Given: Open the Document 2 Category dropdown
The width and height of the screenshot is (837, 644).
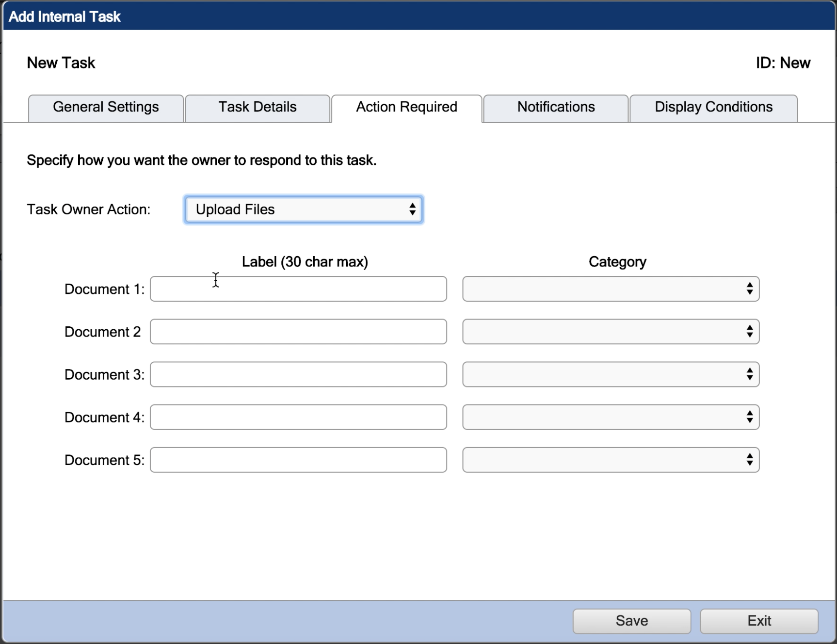Looking at the screenshot, I should point(610,332).
